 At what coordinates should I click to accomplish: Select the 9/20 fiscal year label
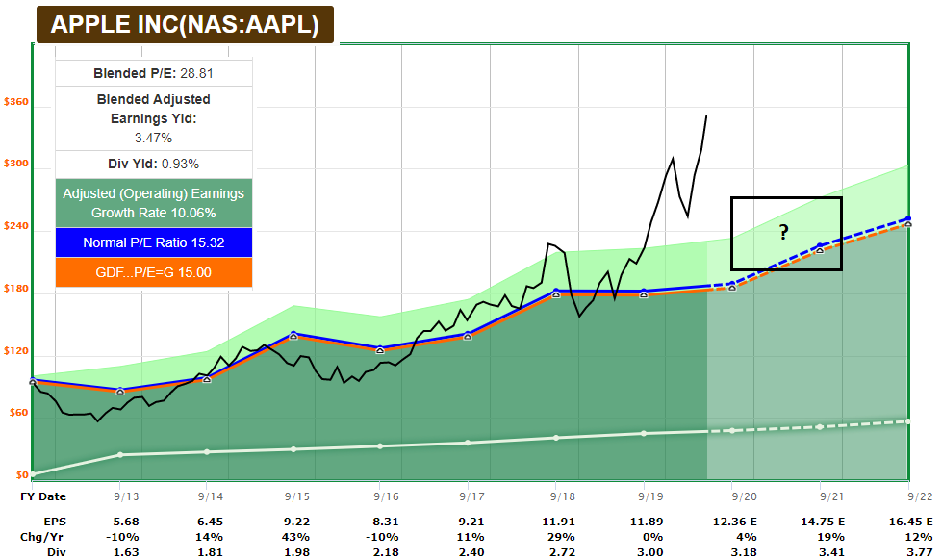pos(745,496)
